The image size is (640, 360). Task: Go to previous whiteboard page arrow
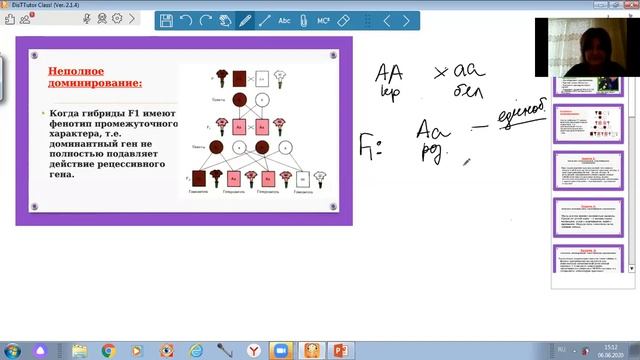click(x=387, y=21)
